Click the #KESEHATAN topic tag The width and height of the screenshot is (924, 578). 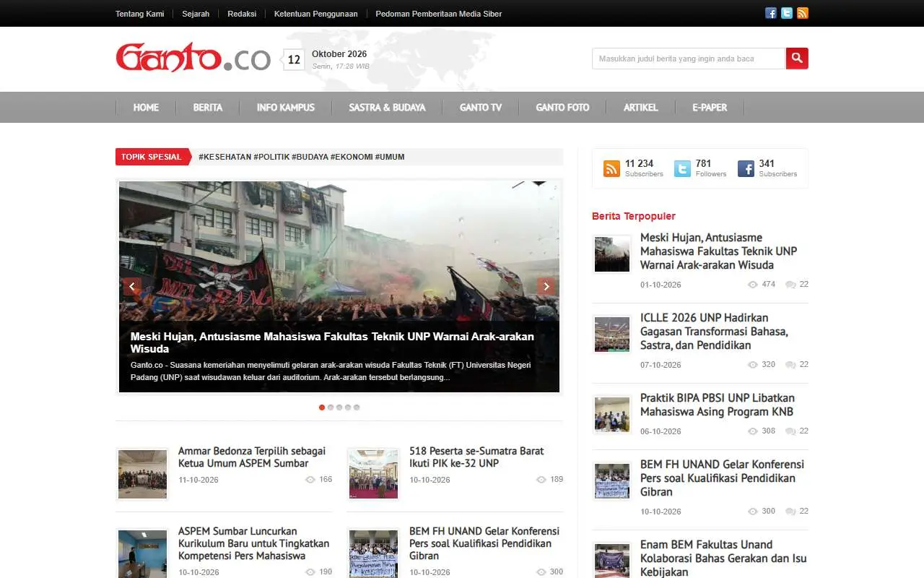225,157
